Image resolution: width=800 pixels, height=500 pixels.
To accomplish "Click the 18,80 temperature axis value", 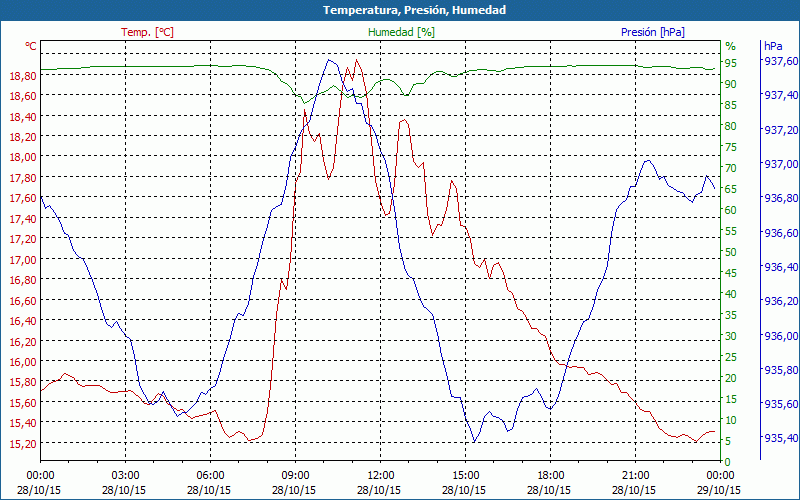I will coord(22,75).
